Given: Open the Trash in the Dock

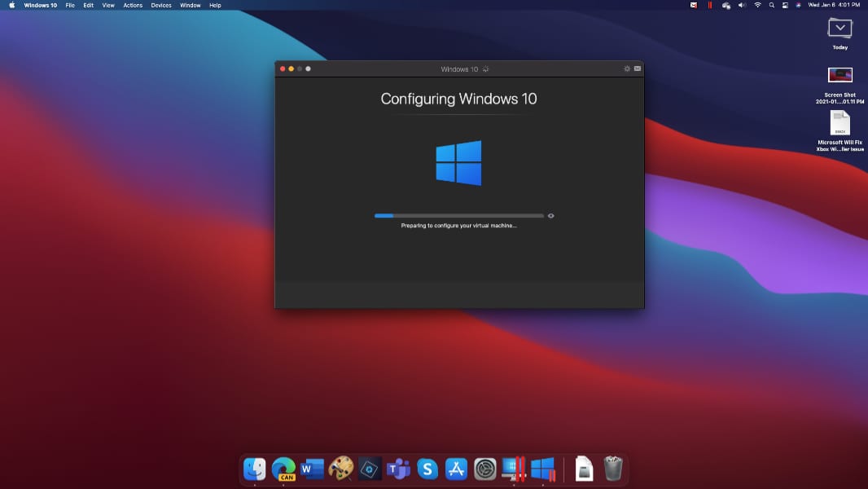Looking at the screenshot, I should (x=613, y=469).
